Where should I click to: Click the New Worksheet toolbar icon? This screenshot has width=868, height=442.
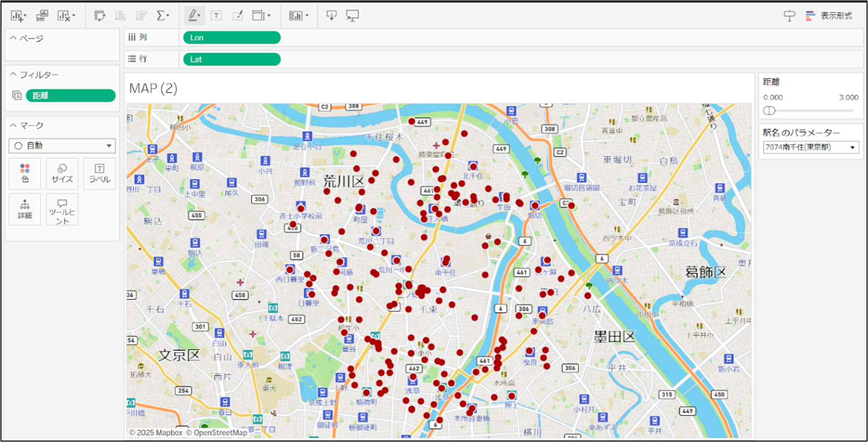(17, 16)
